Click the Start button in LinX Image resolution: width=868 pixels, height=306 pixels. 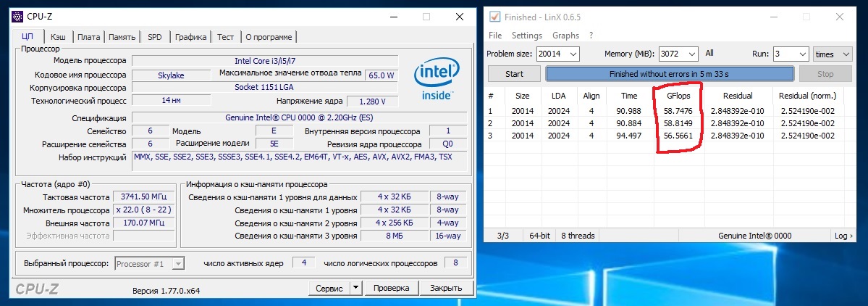[x=514, y=74]
